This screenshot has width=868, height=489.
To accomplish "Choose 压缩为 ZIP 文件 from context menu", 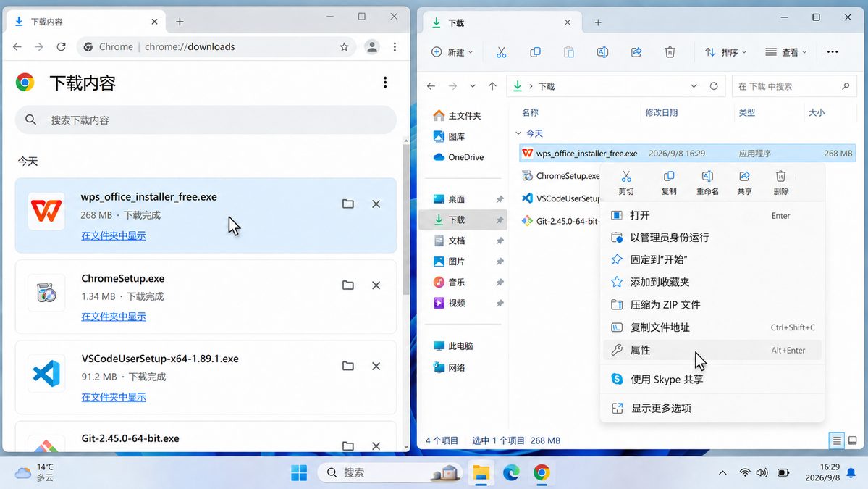I will click(x=712, y=304).
